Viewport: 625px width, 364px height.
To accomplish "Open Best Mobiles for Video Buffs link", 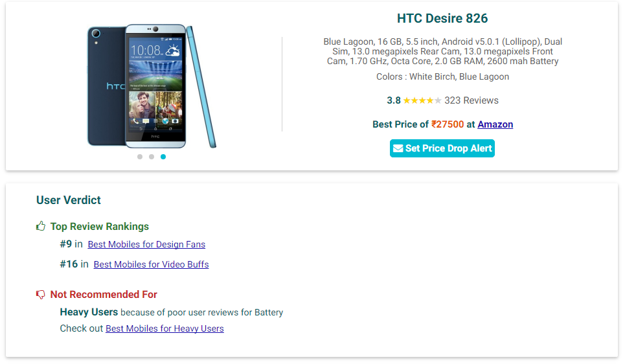I will pyautogui.click(x=151, y=264).
